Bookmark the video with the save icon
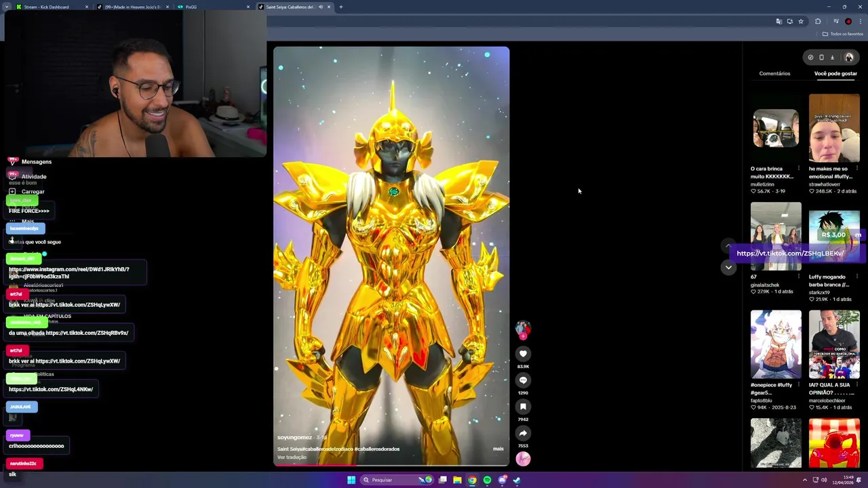The height and width of the screenshot is (488, 868). (523, 407)
